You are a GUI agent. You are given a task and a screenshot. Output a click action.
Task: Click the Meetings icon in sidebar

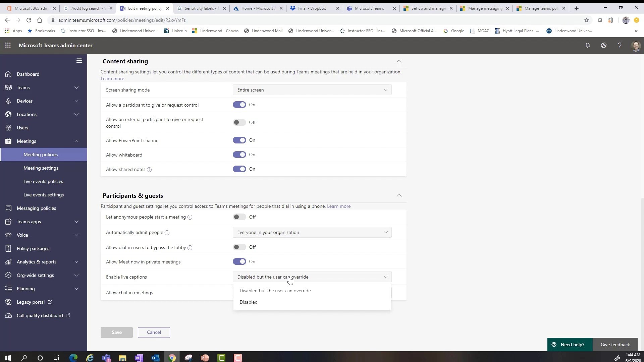pyautogui.click(x=9, y=141)
